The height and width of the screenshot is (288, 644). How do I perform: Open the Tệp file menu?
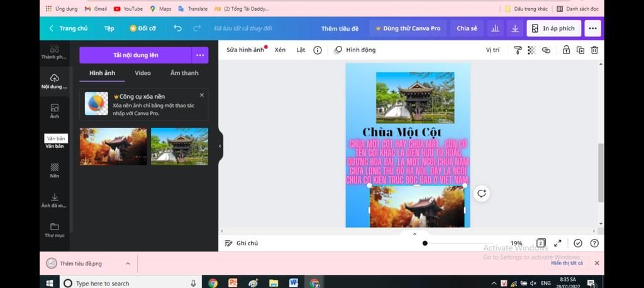point(109,28)
